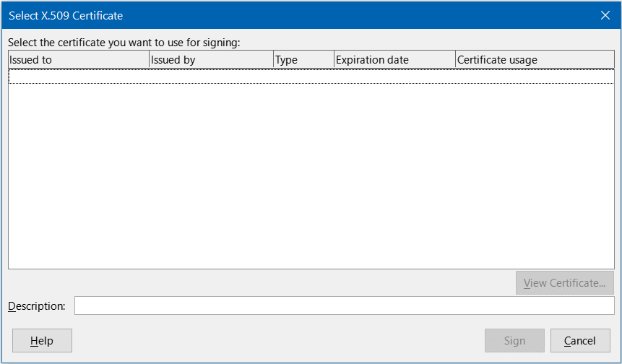Select the empty first certificate row
The width and height of the screenshot is (622, 364).
[x=311, y=76]
